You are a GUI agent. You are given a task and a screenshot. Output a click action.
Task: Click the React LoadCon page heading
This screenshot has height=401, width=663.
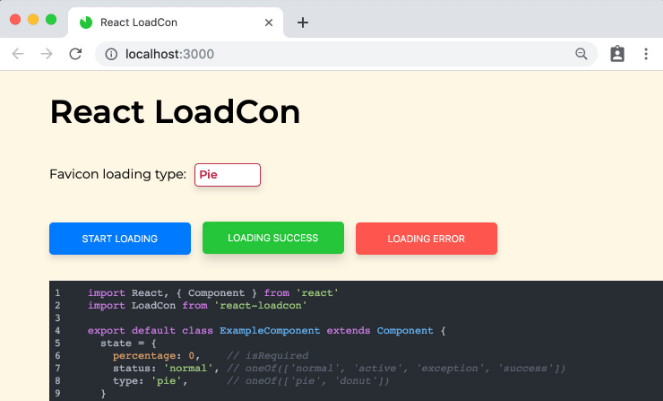(175, 112)
